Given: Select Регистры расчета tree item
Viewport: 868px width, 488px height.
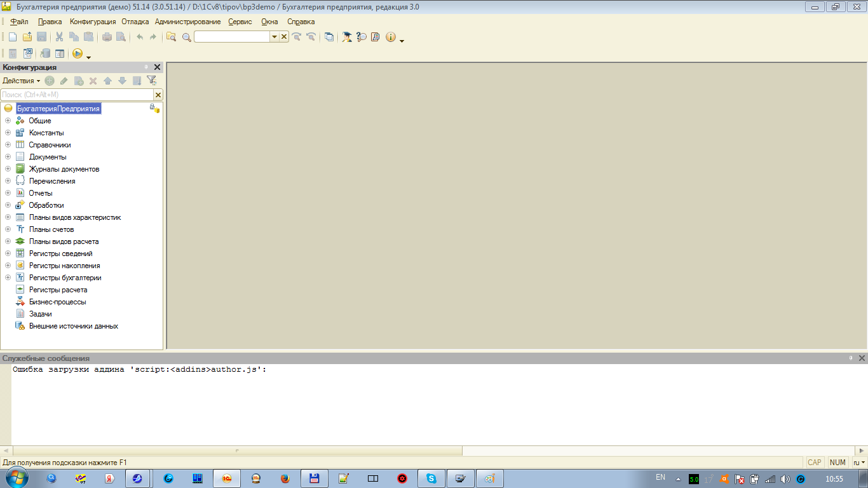Looking at the screenshot, I should click(58, 290).
